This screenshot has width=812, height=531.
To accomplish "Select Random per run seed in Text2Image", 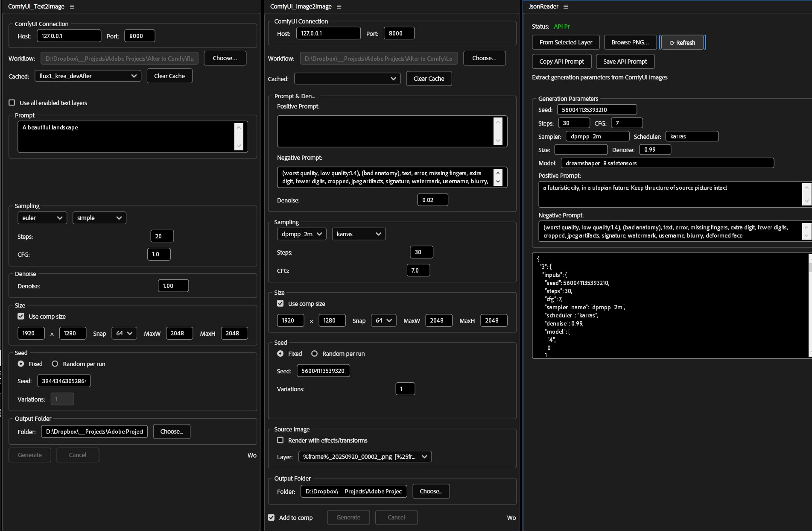I will [x=55, y=364].
